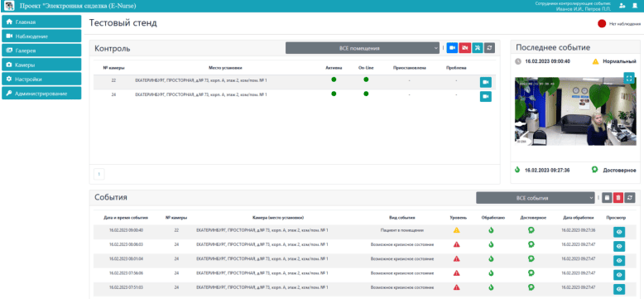The height and width of the screenshot is (299, 644).
Task: Click page 1 pagination button
Action: pos(99,174)
